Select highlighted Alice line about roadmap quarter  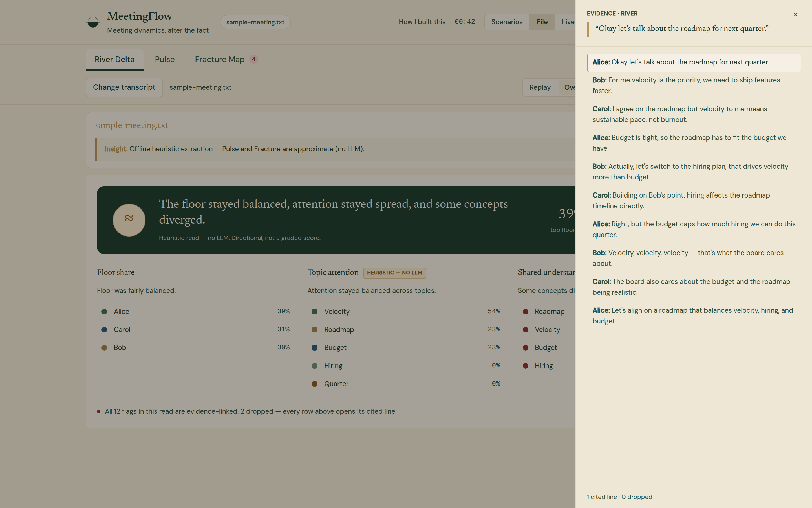pyautogui.click(x=694, y=62)
